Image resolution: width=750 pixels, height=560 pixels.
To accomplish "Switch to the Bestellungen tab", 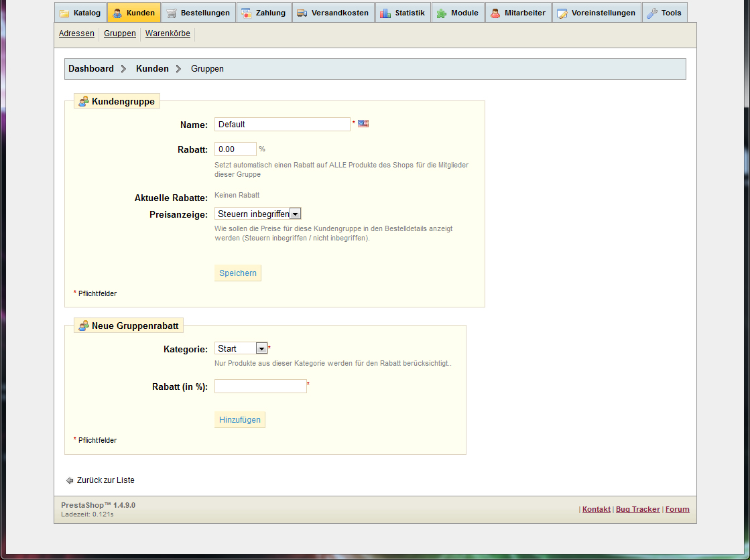I will [198, 13].
